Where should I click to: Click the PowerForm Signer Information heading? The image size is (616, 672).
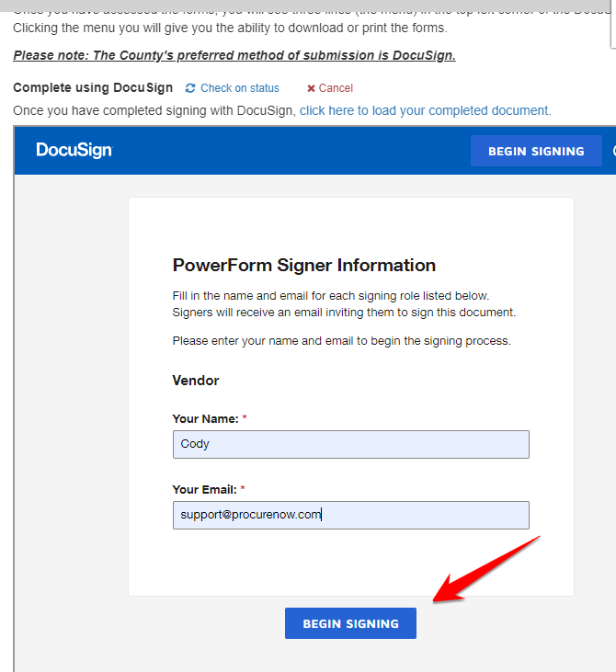pos(303,266)
